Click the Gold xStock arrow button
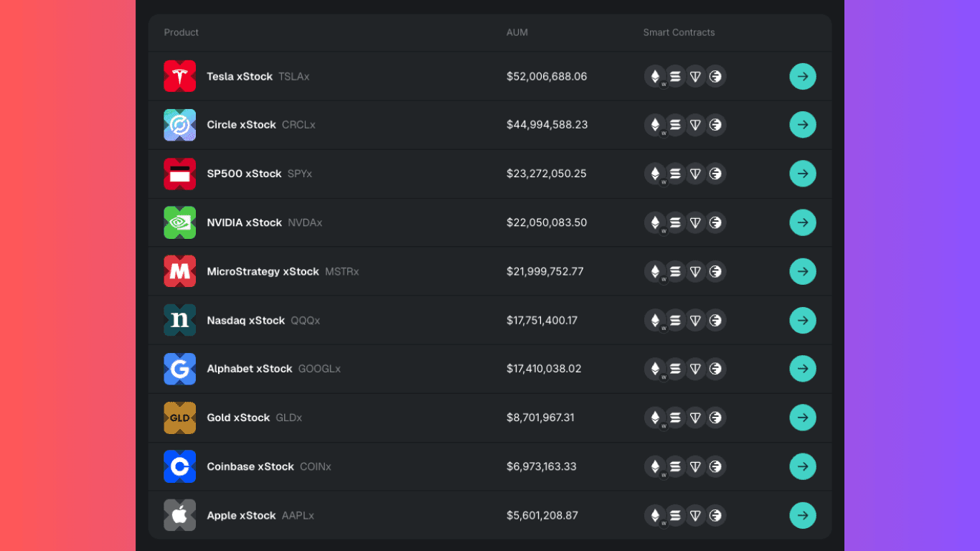Screen dimensions: 980x551 (x=803, y=418)
